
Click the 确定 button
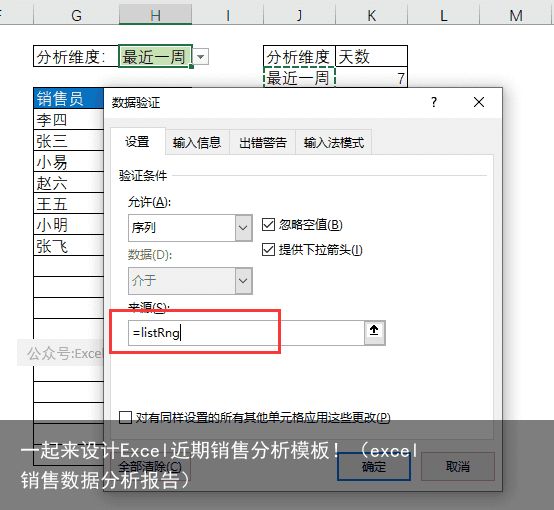click(x=374, y=467)
